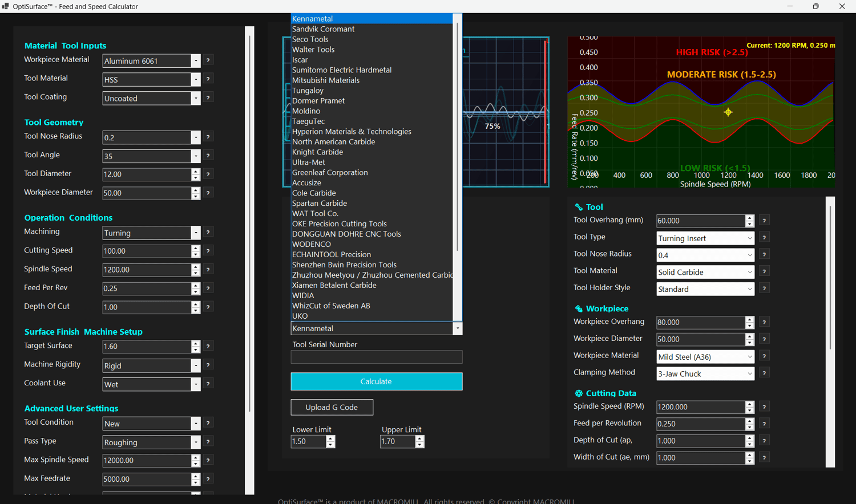The image size is (856, 504).
Task: Expand the Tool Coating Uncoated dropdown
Action: [x=196, y=98]
